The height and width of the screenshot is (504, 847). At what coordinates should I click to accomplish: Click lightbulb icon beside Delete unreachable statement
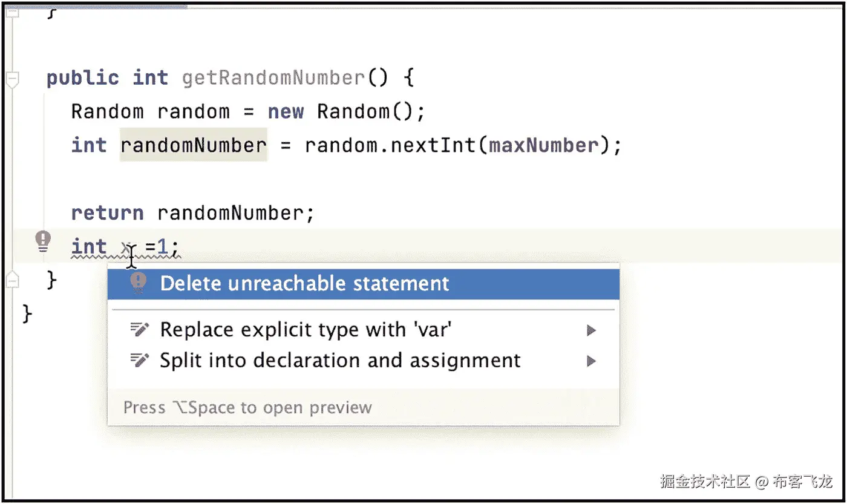139,283
